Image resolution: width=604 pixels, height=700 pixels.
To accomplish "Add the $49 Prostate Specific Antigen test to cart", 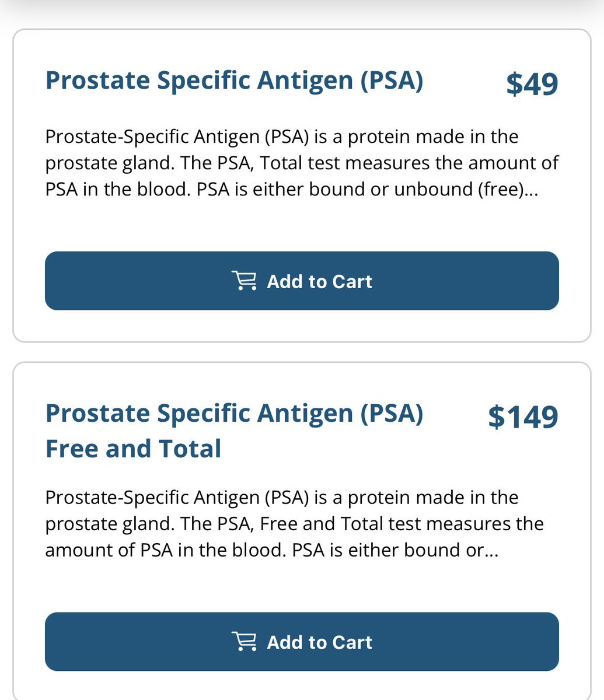I will (302, 281).
